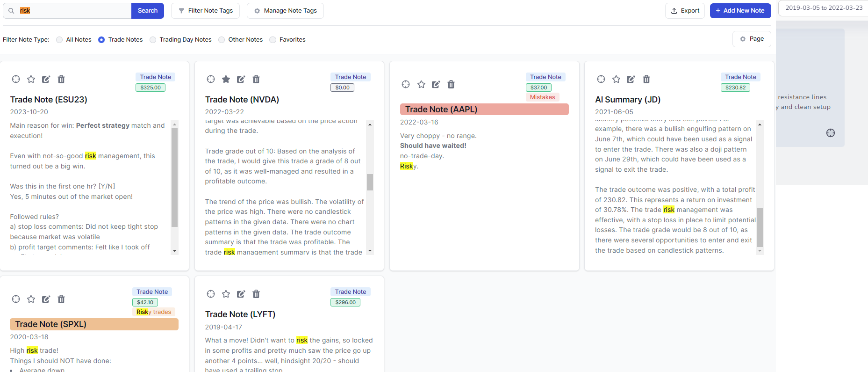Star the Trade Note (AAPL) as favorite
The width and height of the screenshot is (868, 372).
point(421,84)
